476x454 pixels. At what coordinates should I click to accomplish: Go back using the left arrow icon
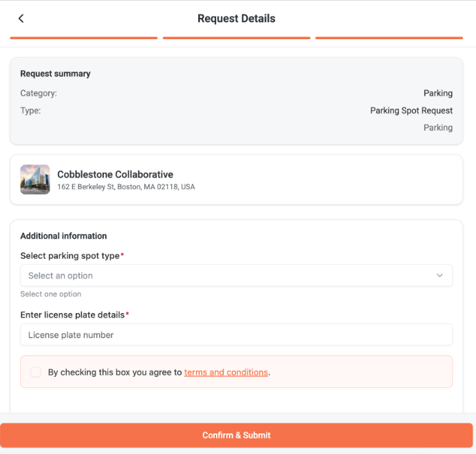point(21,19)
